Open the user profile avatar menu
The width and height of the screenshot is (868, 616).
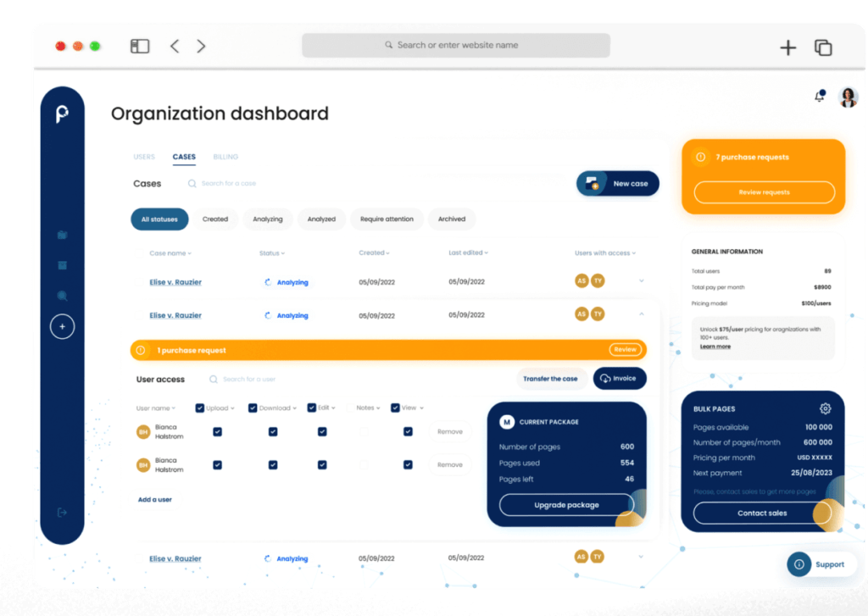[x=848, y=97]
